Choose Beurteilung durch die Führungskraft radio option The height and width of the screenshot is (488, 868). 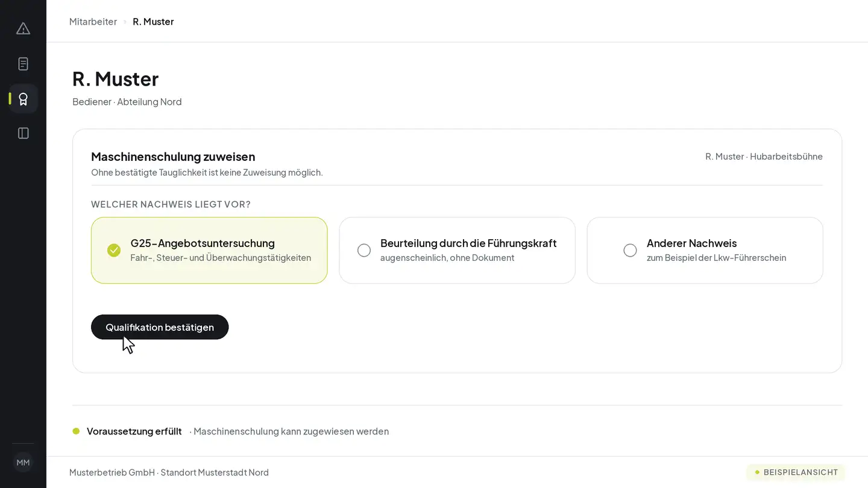coord(457,250)
